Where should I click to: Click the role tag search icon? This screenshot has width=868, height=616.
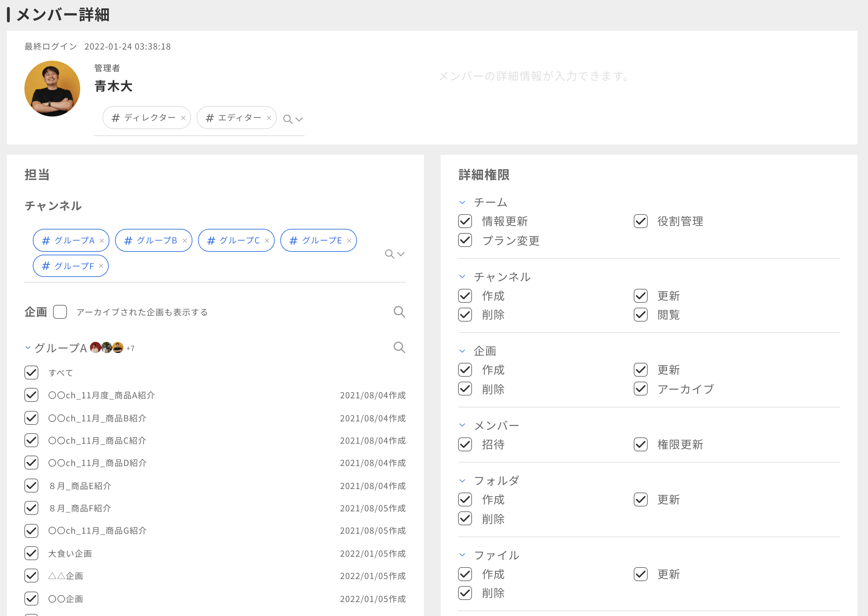click(x=288, y=120)
